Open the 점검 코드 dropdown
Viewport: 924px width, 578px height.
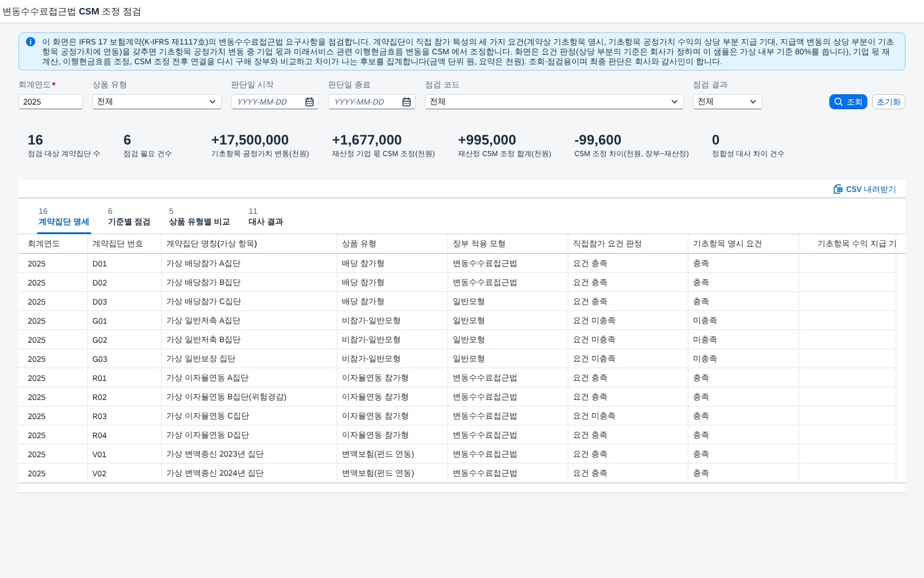(554, 102)
